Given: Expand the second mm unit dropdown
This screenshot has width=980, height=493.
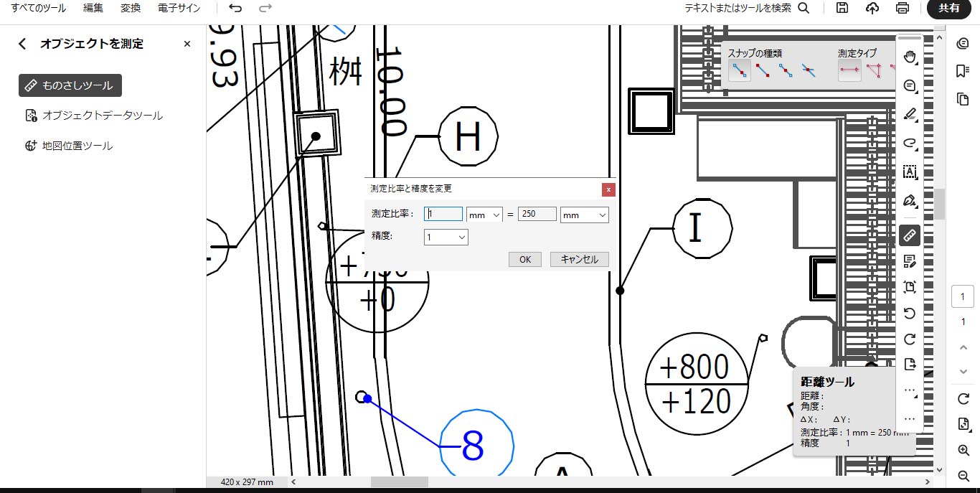Looking at the screenshot, I should coord(584,213).
